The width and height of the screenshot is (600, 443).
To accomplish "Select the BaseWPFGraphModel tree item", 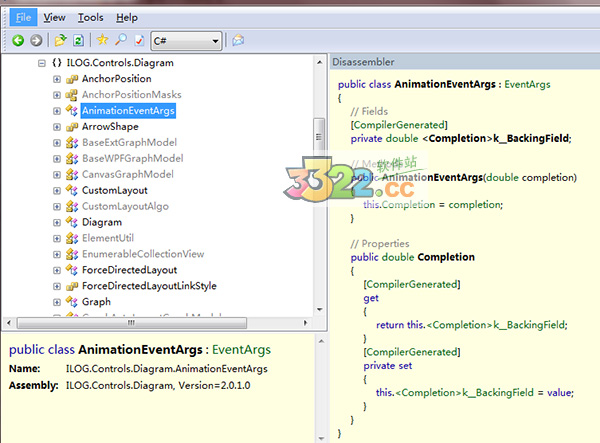I will point(133,158).
